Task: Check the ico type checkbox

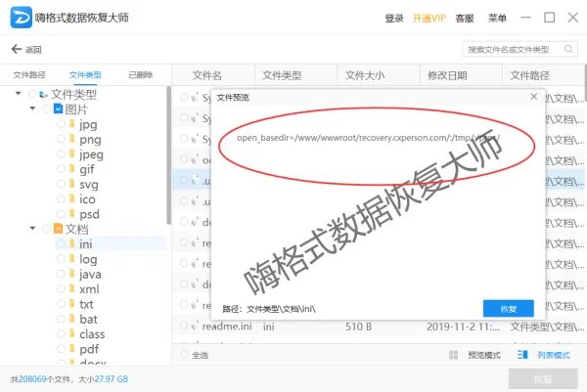Action: click(61, 198)
